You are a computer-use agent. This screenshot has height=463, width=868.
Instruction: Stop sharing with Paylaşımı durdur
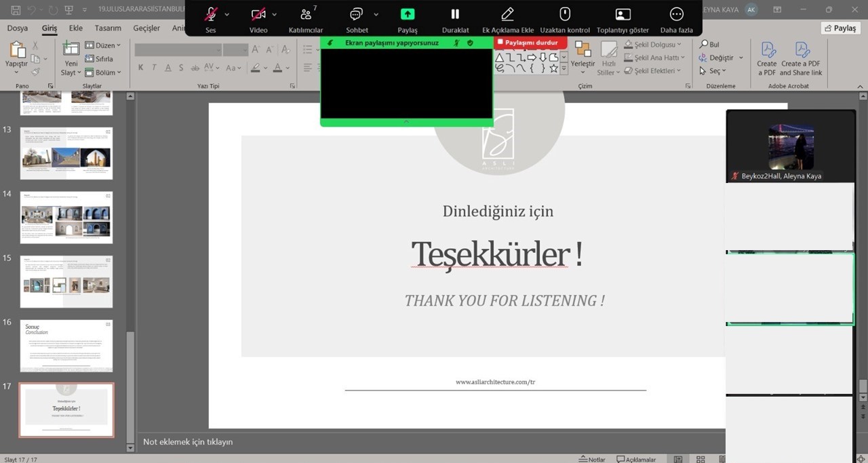click(x=530, y=42)
